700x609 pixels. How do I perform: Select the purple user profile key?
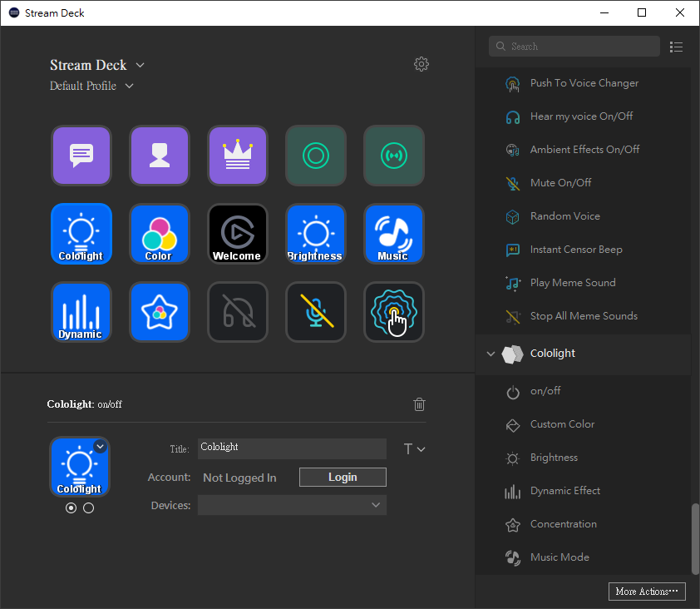tap(160, 156)
